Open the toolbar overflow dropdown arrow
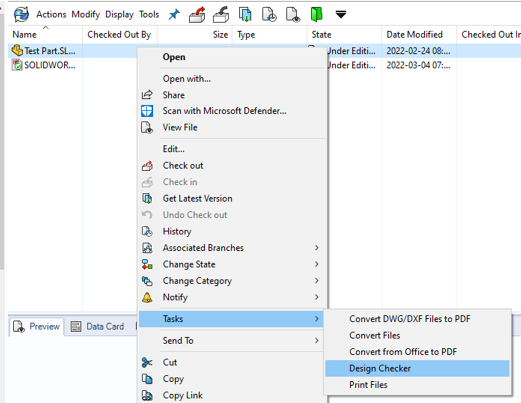 (x=341, y=15)
